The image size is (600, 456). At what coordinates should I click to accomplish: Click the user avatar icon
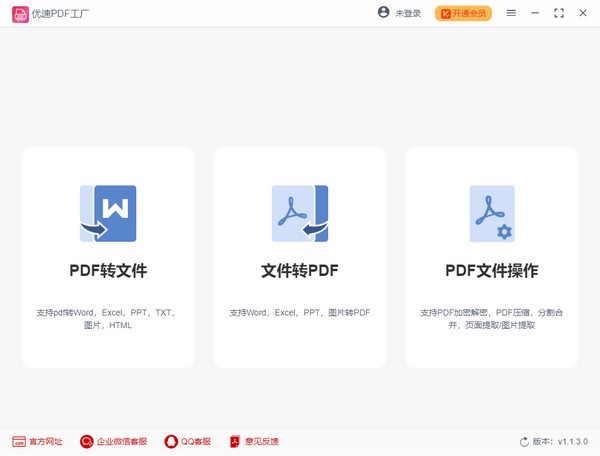[x=383, y=13]
